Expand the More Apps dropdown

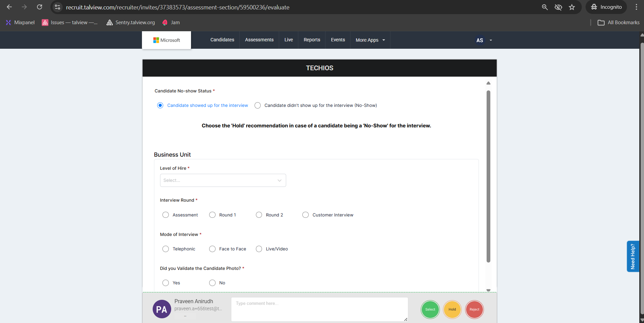tap(370, 40)
